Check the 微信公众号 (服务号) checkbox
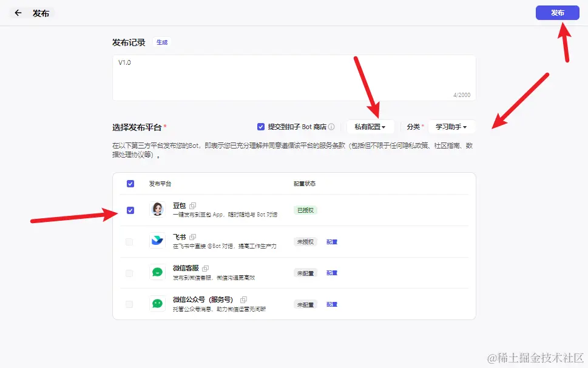This screenshot has width=588, height=368. [x=129, y=304]
